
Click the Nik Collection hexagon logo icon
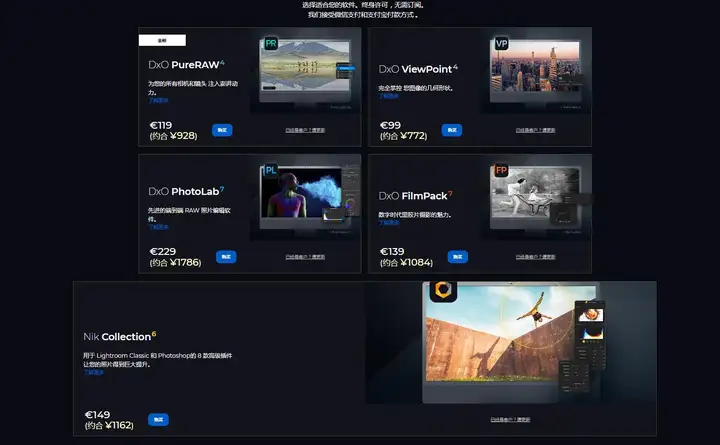click(443, 290)
